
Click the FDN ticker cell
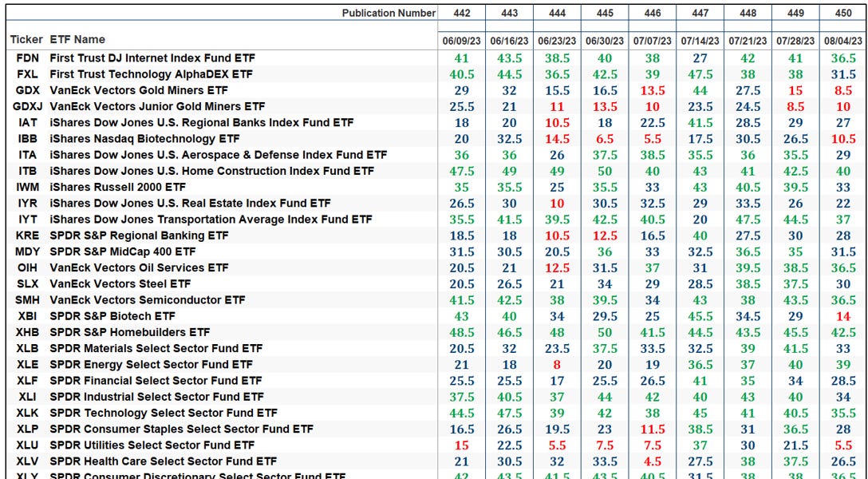pos(27,58)
